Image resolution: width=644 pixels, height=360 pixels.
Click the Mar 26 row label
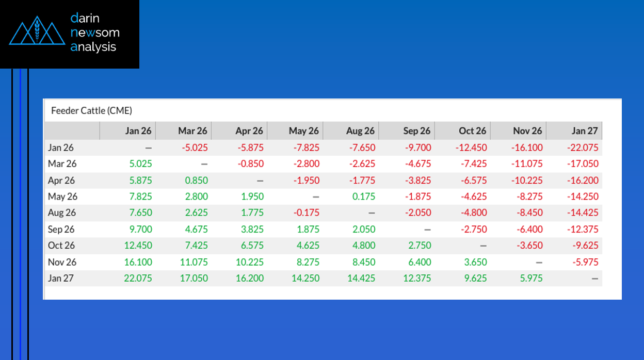point(61,164)
